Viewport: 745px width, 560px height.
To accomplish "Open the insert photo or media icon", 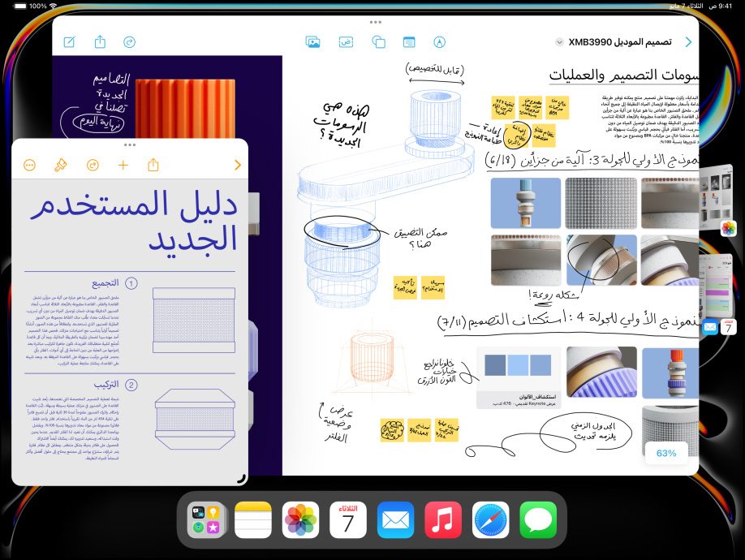I will (x=312, y=41).
